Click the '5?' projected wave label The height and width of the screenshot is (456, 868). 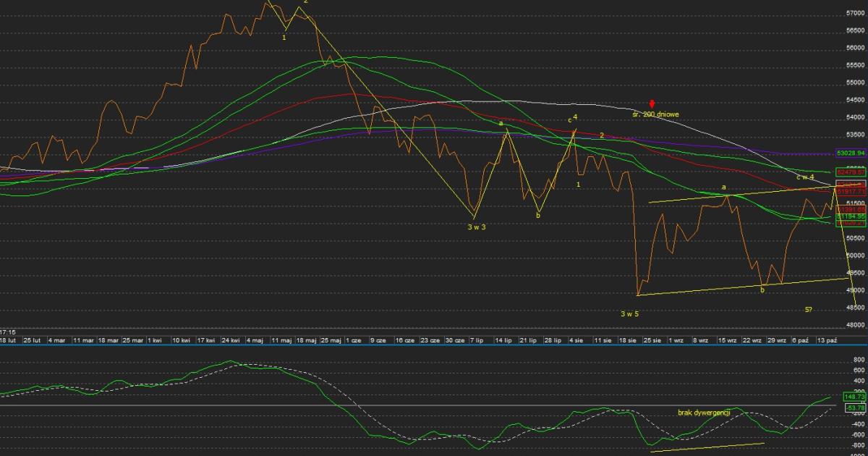click(x=808, y=310)
